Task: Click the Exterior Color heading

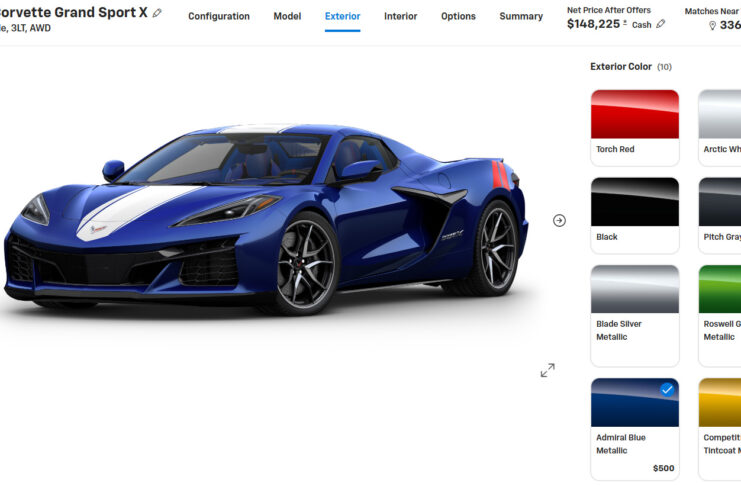Action: 621,67
